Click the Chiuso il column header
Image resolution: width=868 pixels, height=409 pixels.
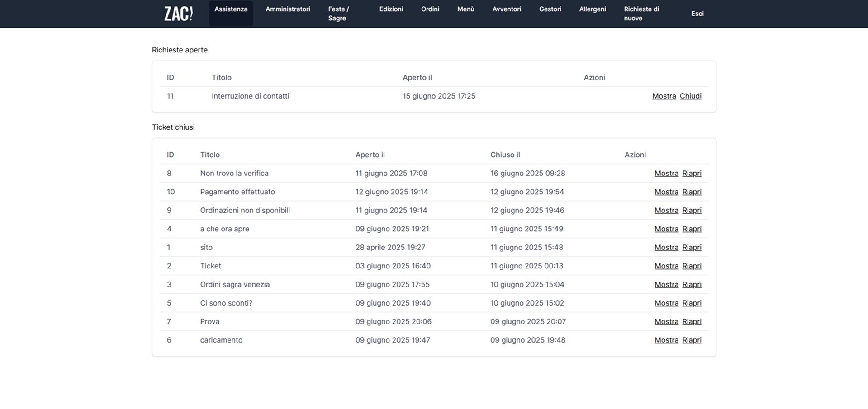[505, 155]
